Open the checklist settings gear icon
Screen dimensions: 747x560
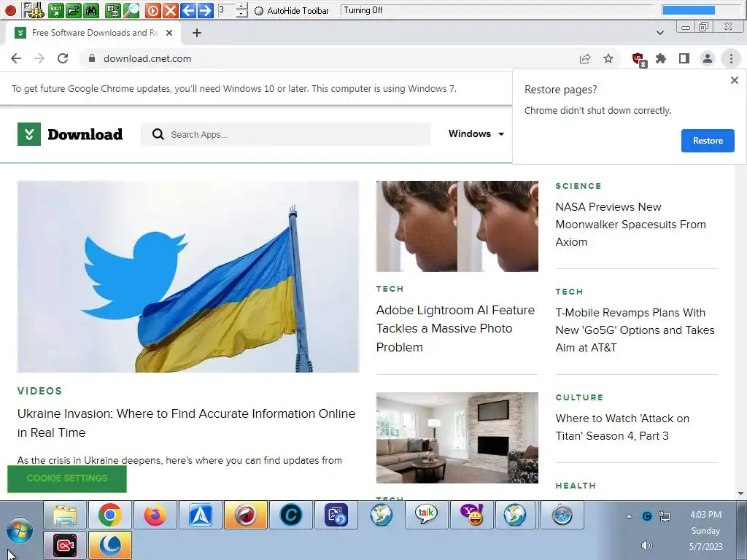point(33,10)
